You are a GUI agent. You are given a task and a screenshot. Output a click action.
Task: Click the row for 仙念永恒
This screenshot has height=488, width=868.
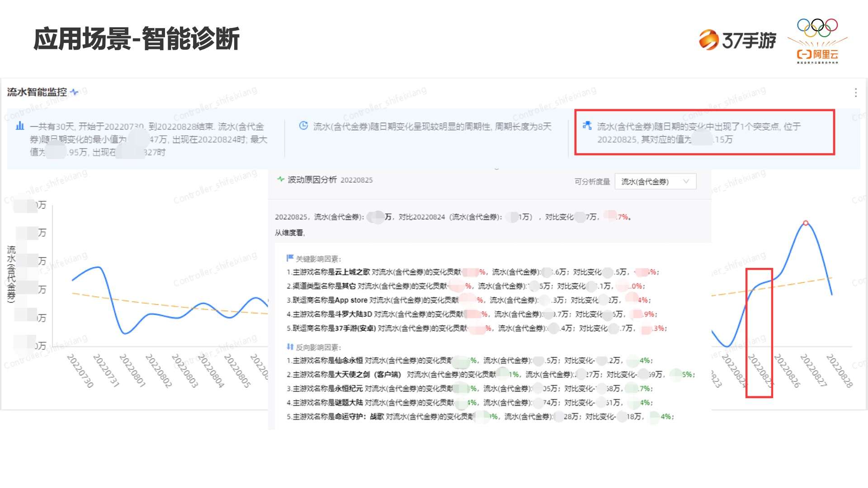pyautogui.click(x=470, y=361)
